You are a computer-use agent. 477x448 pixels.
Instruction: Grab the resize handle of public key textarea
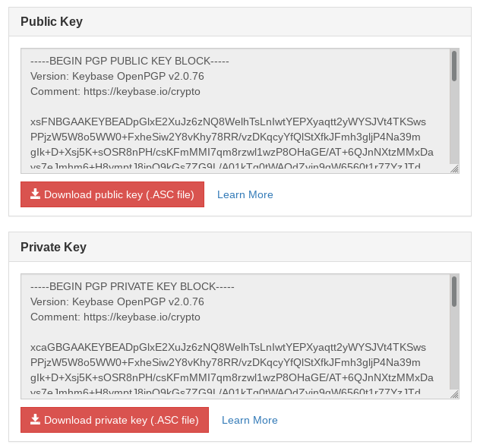(454, 169)
